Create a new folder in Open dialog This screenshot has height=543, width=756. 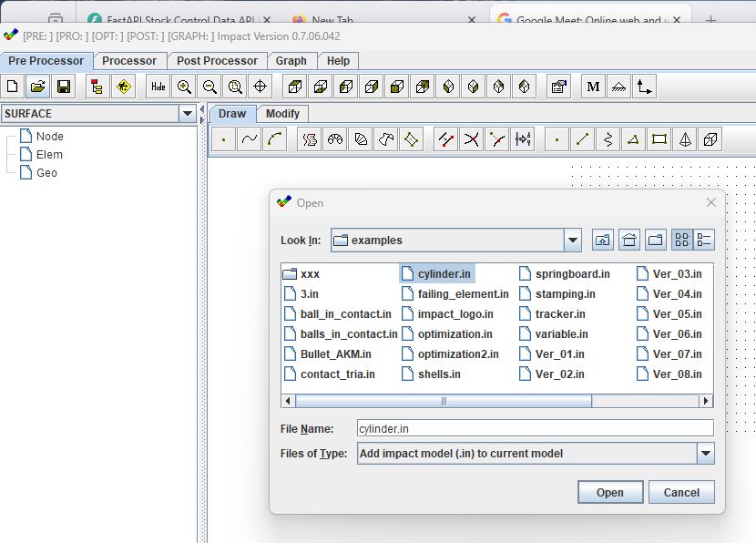click(655, 241)
